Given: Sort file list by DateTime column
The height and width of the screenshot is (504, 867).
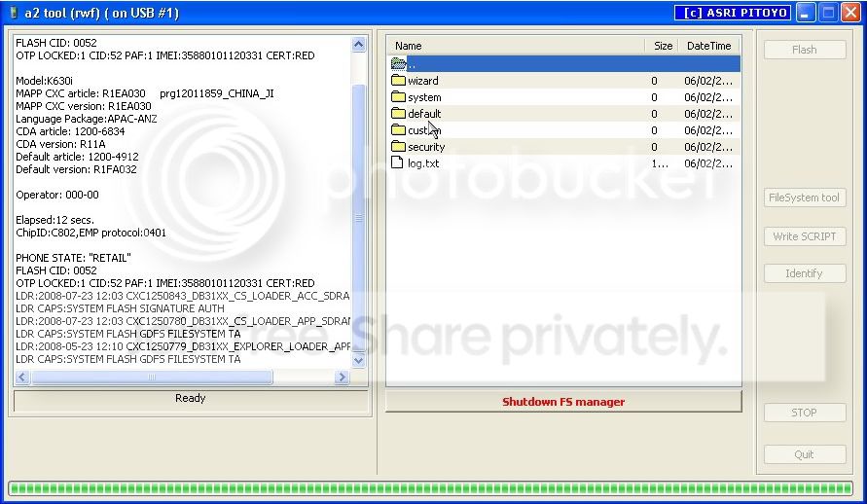Looking at the screenshot, I should point(708,46).
